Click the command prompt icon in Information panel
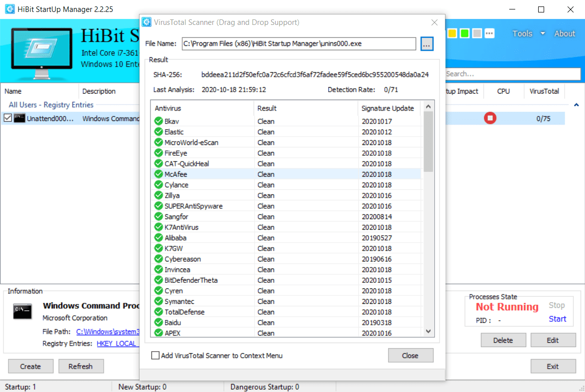 click(22, 311)
